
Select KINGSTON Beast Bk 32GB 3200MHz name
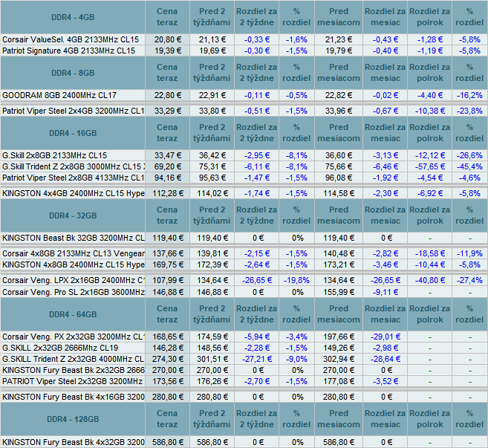coord(73,238)
